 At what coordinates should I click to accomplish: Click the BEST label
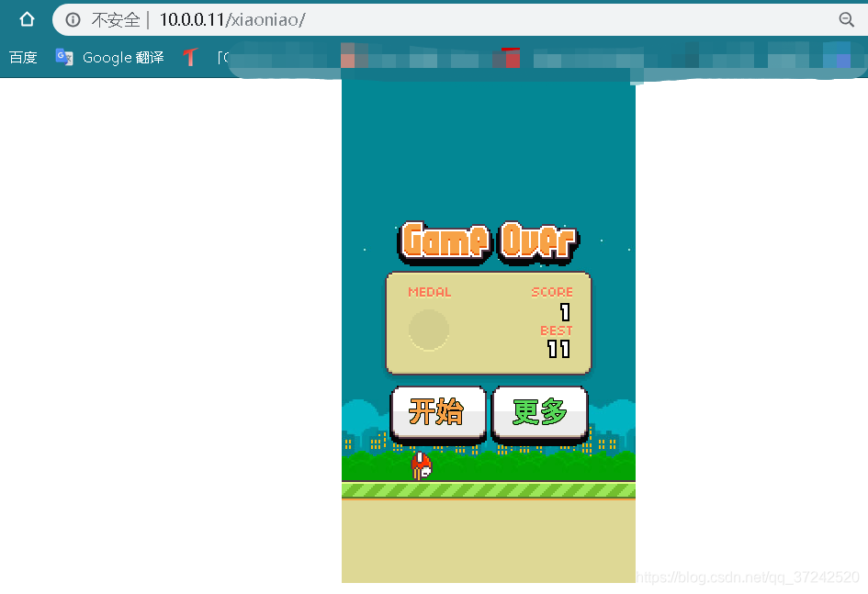(x=557, y=331)
